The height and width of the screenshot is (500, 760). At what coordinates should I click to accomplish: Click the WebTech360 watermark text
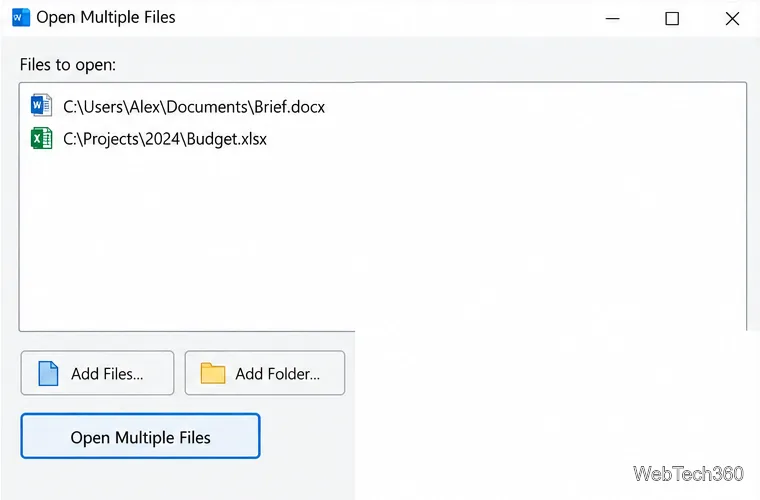[x=688, y=473]
